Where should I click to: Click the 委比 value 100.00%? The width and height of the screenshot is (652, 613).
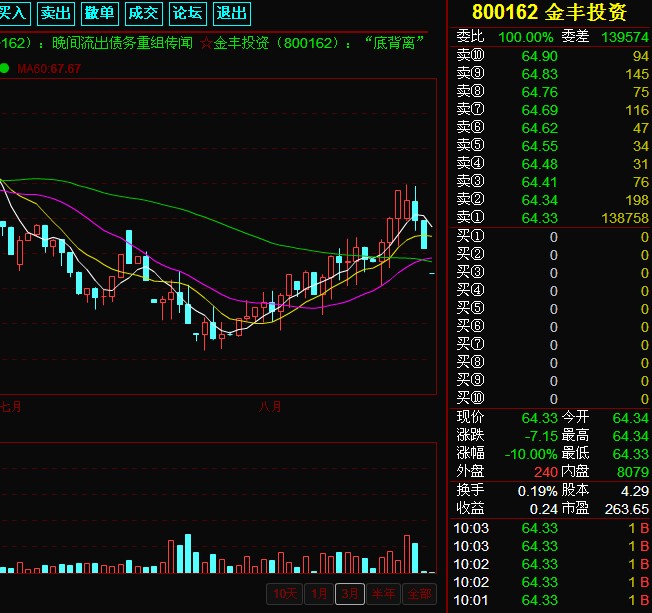pyautogui.click(x=526, y=37)
